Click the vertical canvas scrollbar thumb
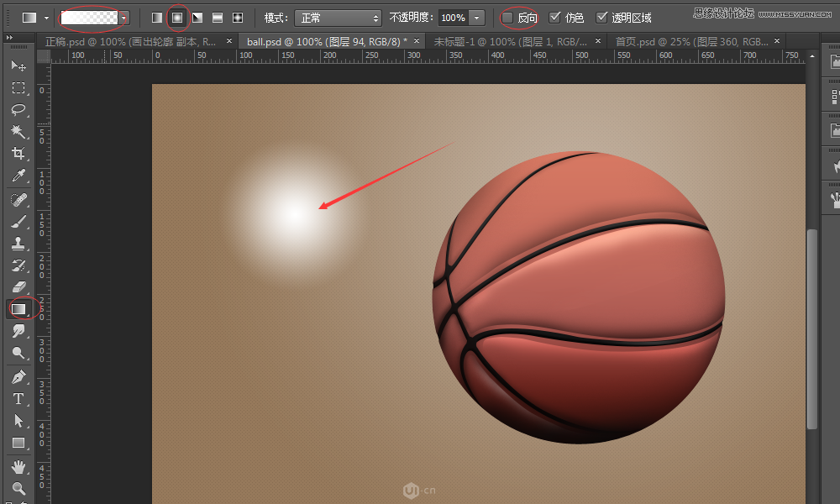Screen dimensions: 840x504 [812, 328]
